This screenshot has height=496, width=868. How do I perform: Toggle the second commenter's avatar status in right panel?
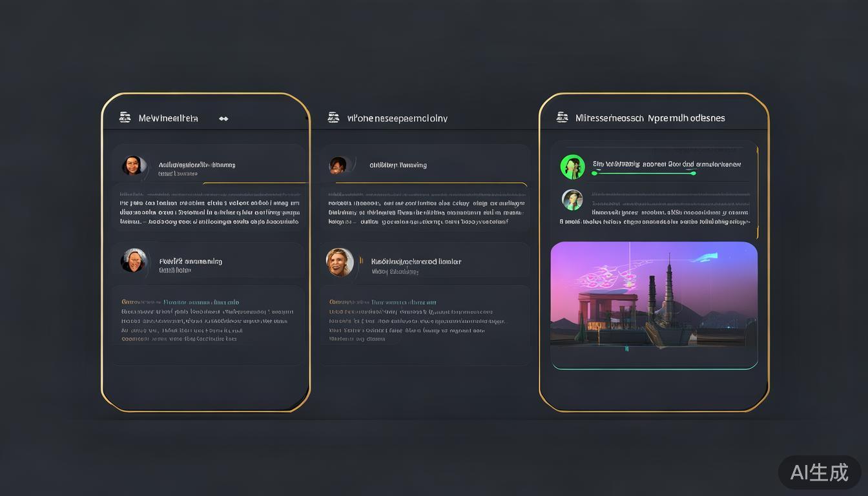pos(572,200)
